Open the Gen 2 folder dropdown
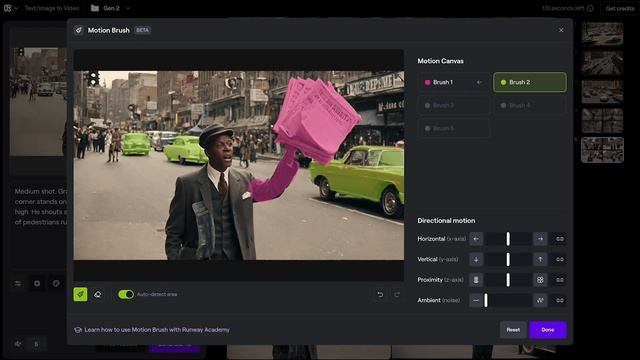640x360 pixels. [110, 8]
